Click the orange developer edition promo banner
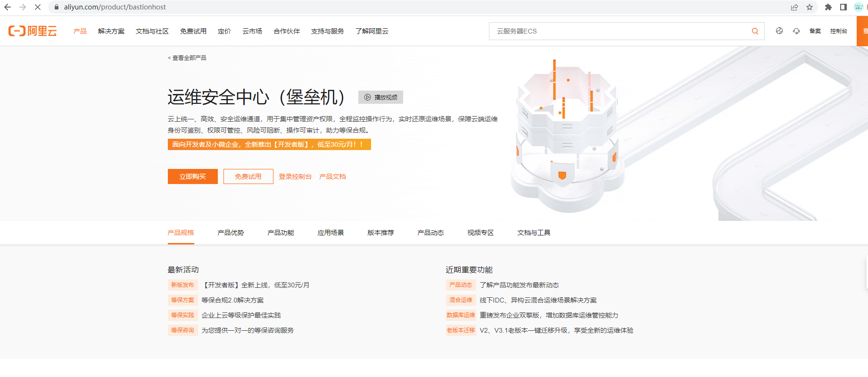This screenshot has width=868, height=377. (269, 144)
